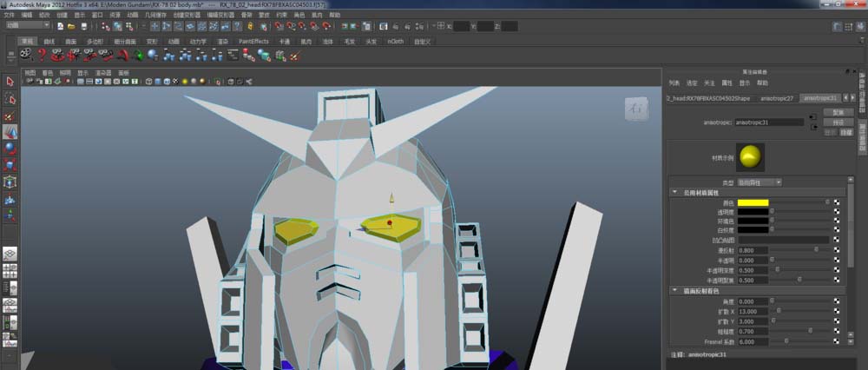Save the scene with the disk icon

pyautogui.click(x=84, y=26)
